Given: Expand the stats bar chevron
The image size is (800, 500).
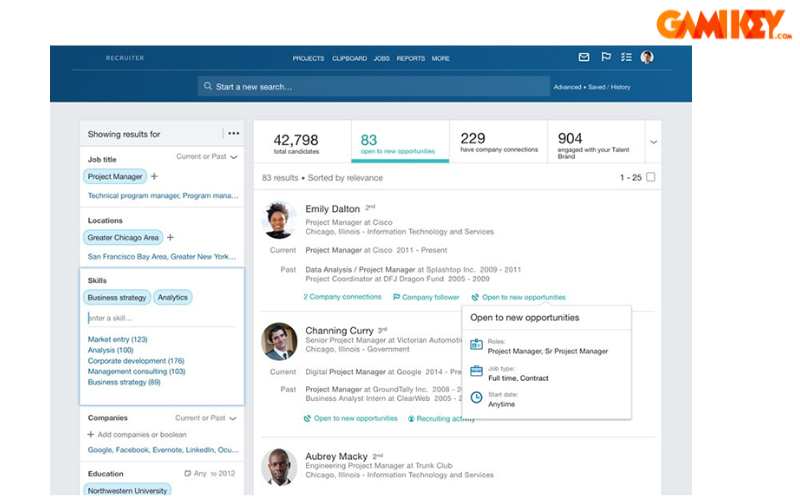Looking at the screenshot, I should click(x=654, y=142).
